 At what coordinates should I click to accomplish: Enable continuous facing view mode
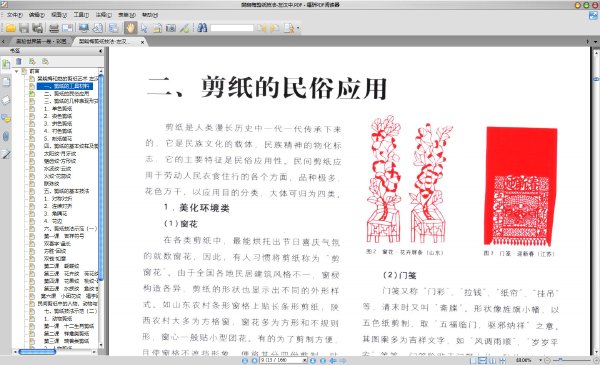point(502,360)
